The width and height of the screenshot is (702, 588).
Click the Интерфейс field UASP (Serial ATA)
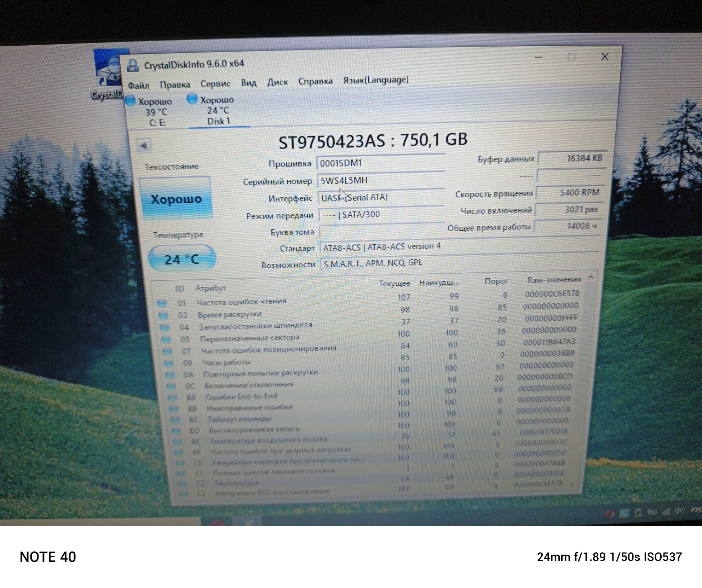tap(381, 197)
